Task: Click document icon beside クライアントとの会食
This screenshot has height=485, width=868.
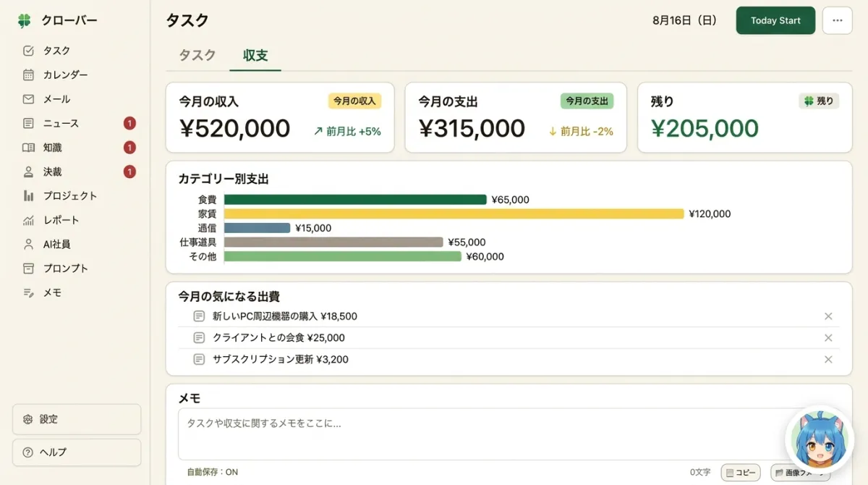Action: point(199,338)
